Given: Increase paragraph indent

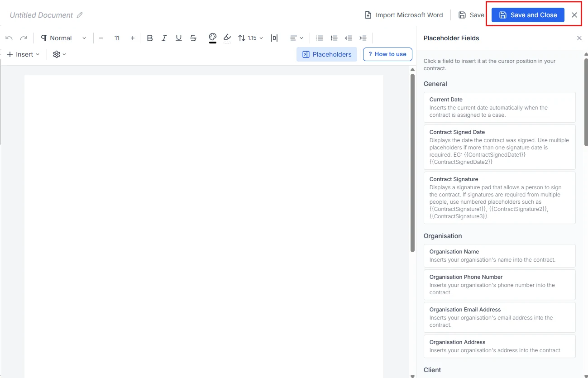Looking at the screenshot, I should [x=363, y=38].
